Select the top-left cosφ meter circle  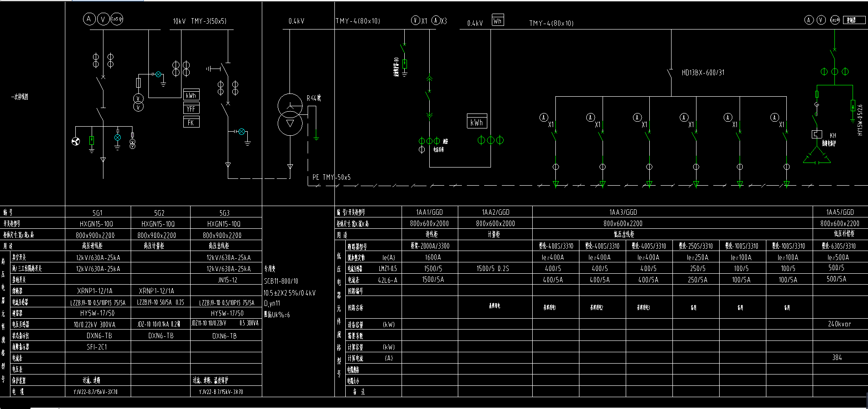click(117, 19)
